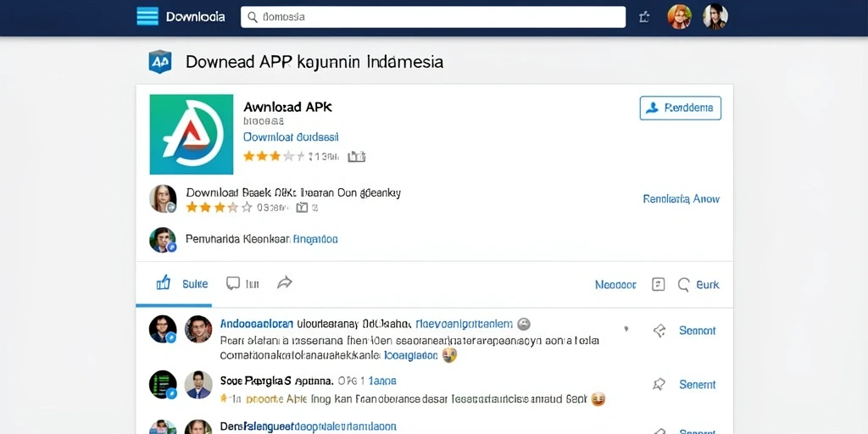This screenshot has width=868, height=434.
Task: Click the blue link ending the first comment
Action: coord(411,355)
